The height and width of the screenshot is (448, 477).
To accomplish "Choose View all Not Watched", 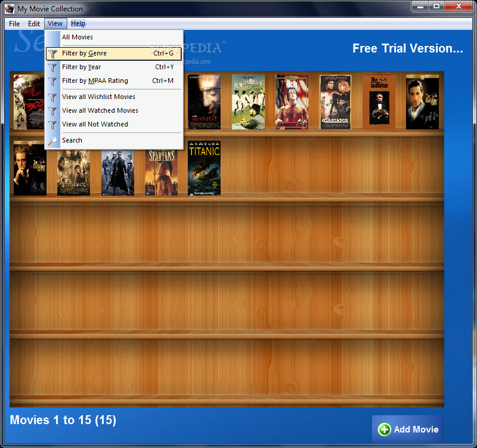I will (114, 124).
